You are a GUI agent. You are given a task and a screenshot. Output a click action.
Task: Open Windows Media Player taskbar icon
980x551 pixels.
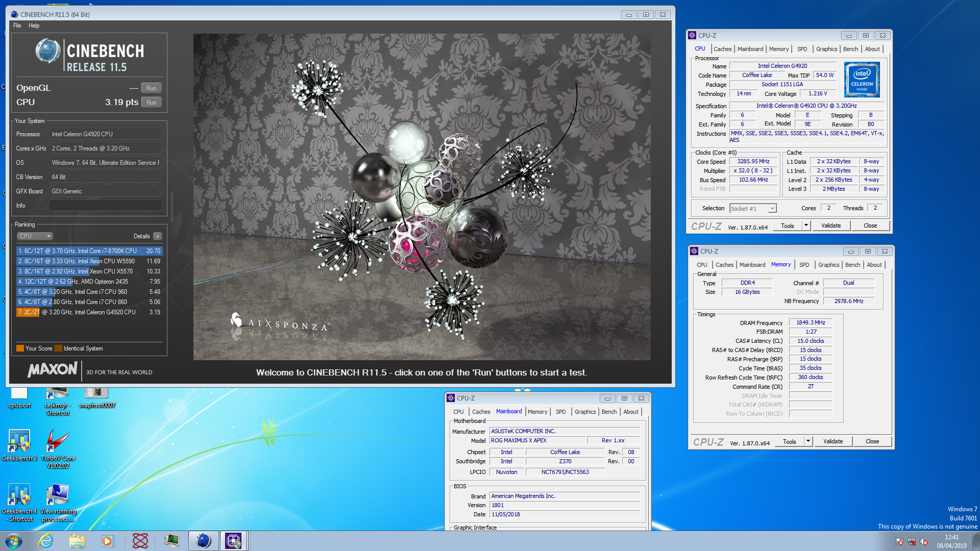tap(108, 541)
